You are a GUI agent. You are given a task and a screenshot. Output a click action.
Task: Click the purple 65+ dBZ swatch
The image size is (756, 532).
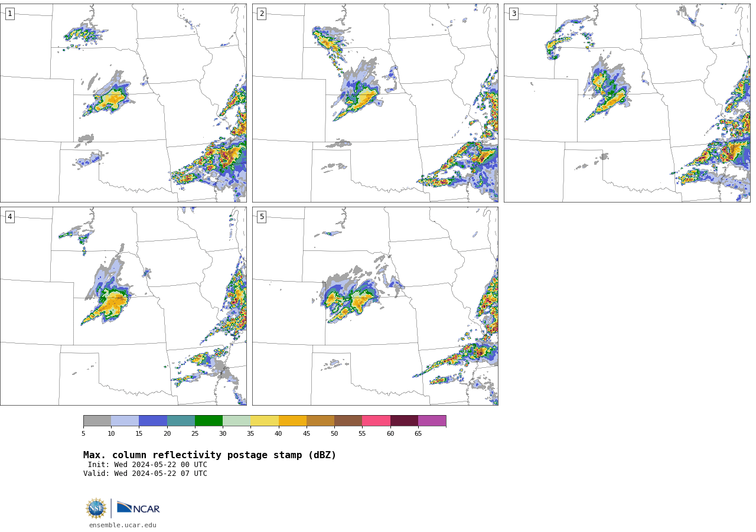pos(432,420)
